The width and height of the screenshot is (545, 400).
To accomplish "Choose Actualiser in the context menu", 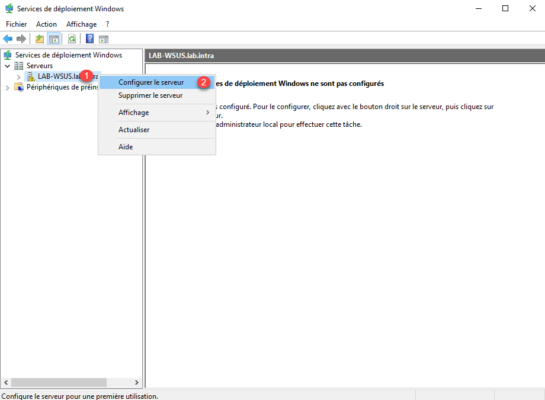I will pos(157,130).
